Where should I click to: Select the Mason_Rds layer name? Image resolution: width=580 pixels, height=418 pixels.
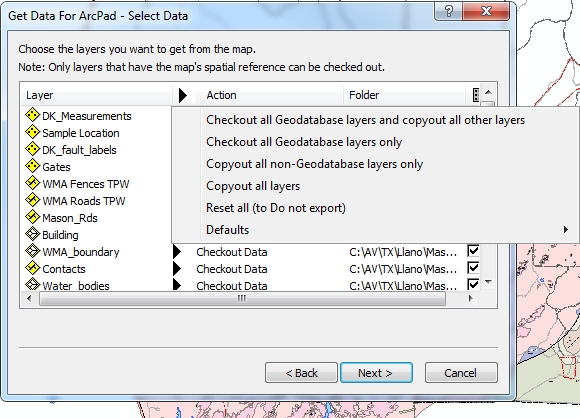point(70,218)
